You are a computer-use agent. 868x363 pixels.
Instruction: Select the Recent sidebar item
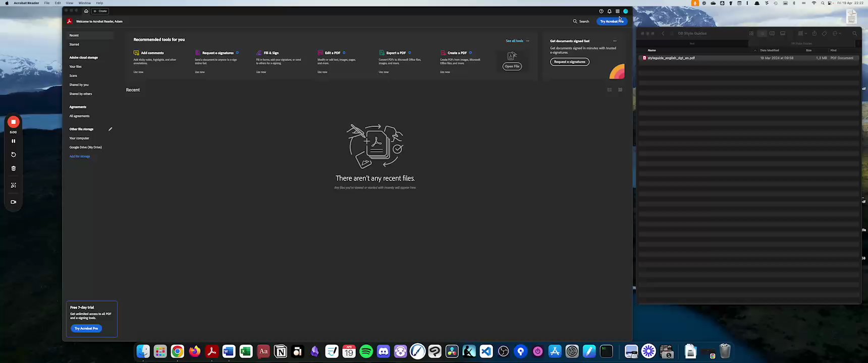[x=91, y=35]
